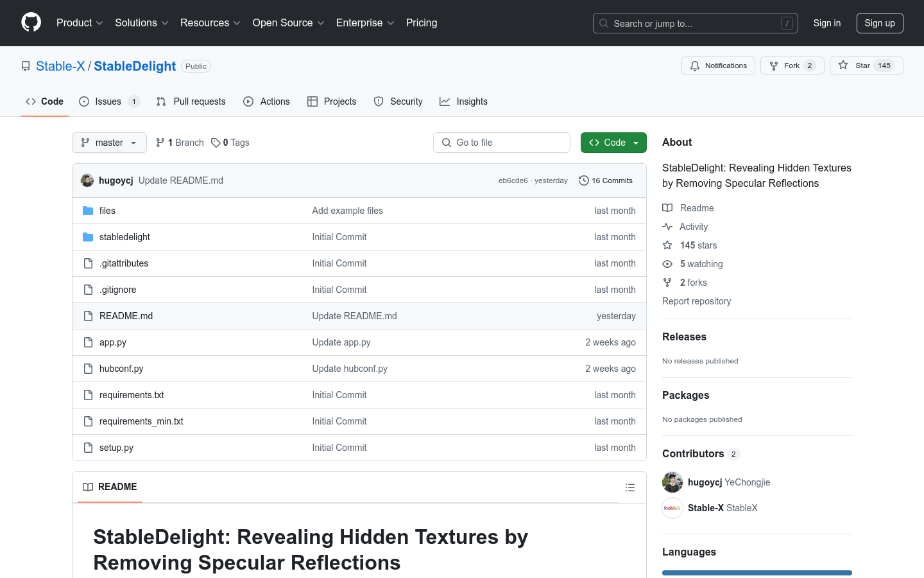The height and width of the screenshot is (578, 924).
Task: Select the README tab
Action: pos(110,487)
